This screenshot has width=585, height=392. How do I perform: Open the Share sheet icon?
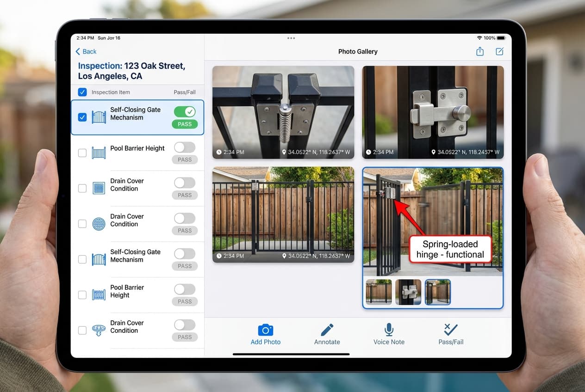tap(480, 51)
